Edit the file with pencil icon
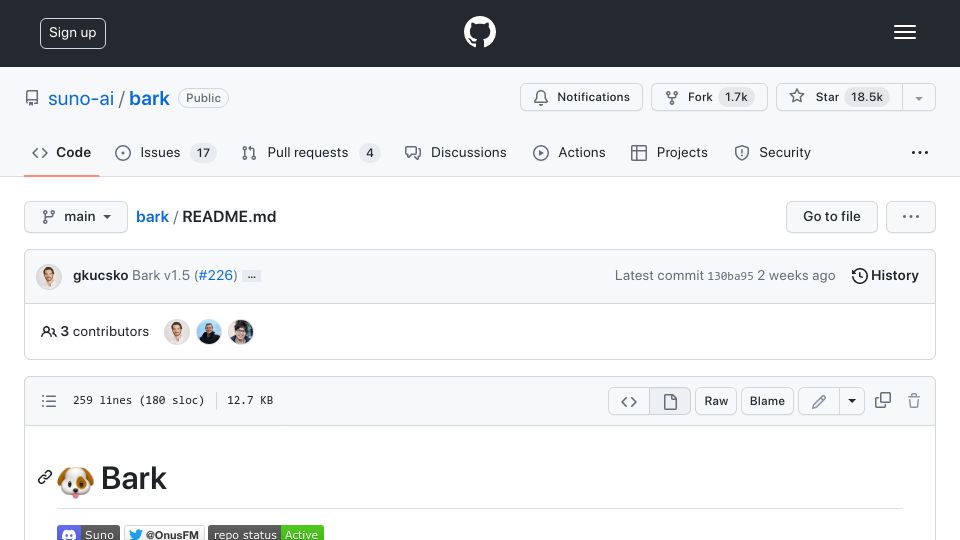960x540 pixels. 819,401
